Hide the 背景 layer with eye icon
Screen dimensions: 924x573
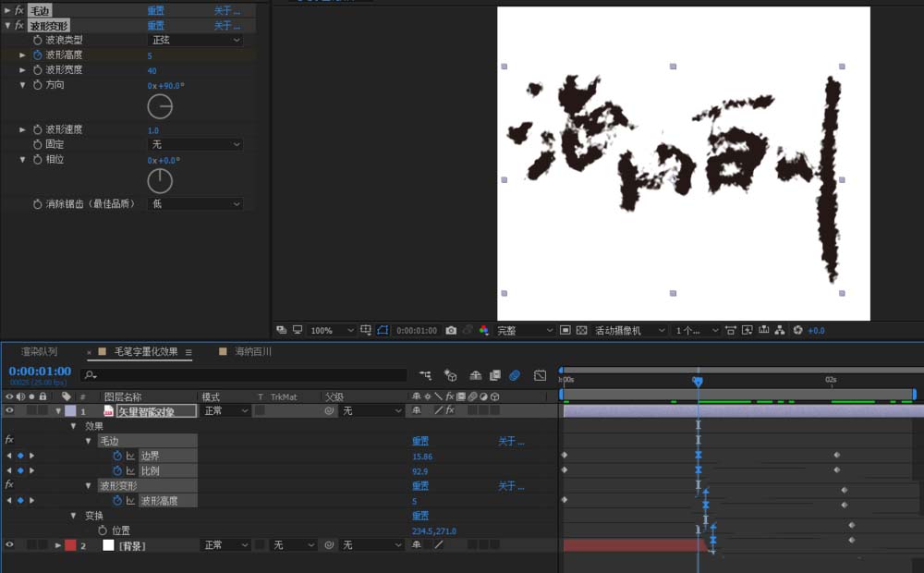[10, 545]
